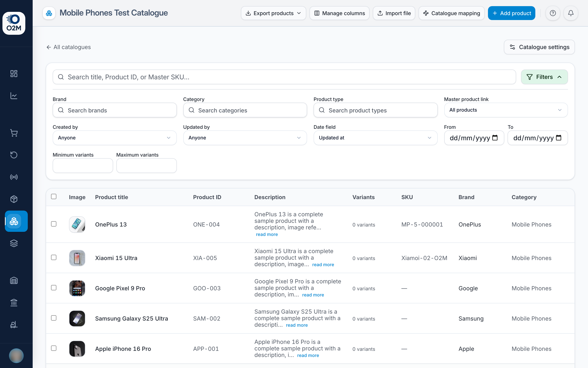Open the analytics chart icon in sidebar

tap(14, 96)
